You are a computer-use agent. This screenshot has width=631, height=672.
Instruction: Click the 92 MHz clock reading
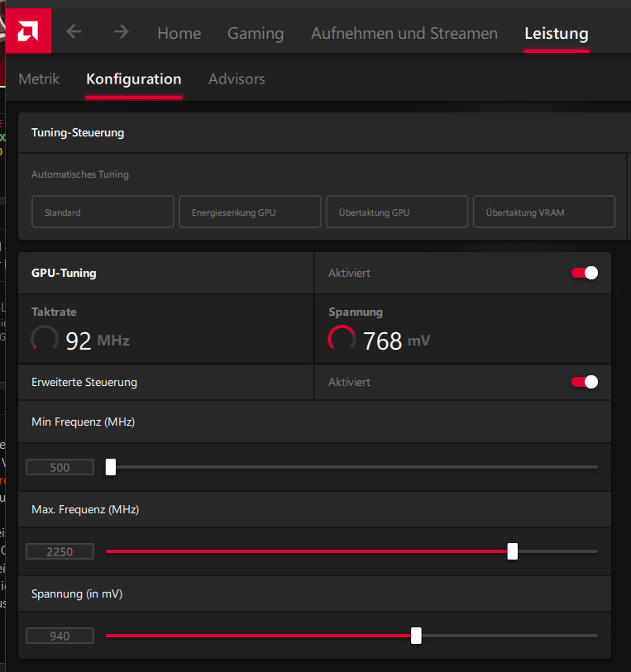point(98,341)
